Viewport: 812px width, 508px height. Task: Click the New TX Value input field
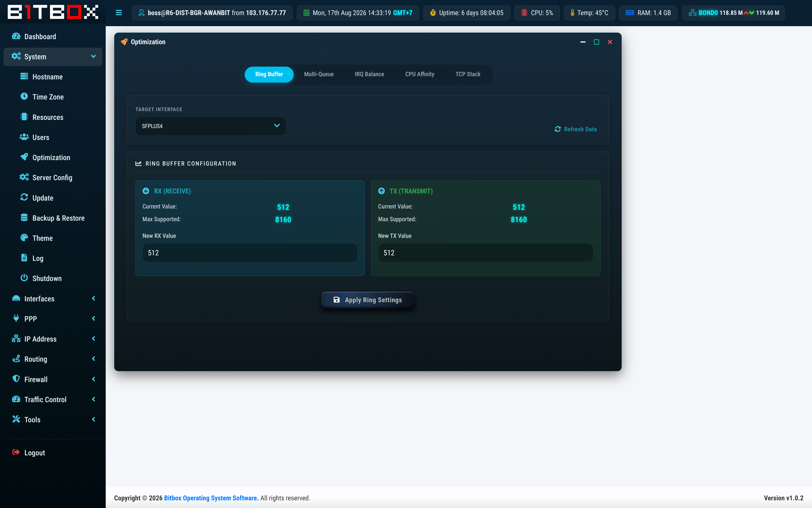[x=485, y=253]
